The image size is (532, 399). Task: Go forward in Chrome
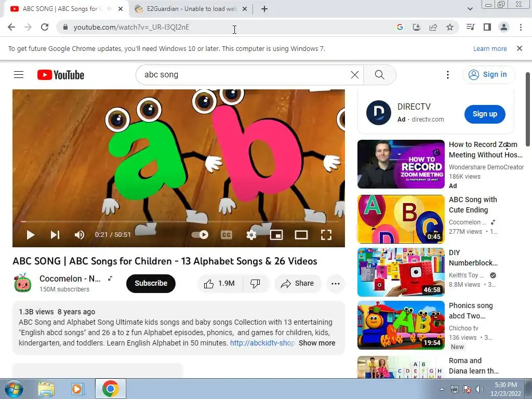tap(28, 27)
